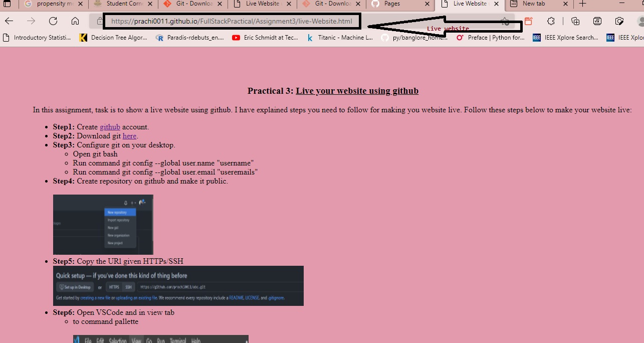Open Eric Schmidt at Tec... bookmark
Image resolution: width=644 pixels, height=343 pixels.
tap(265, 38)
